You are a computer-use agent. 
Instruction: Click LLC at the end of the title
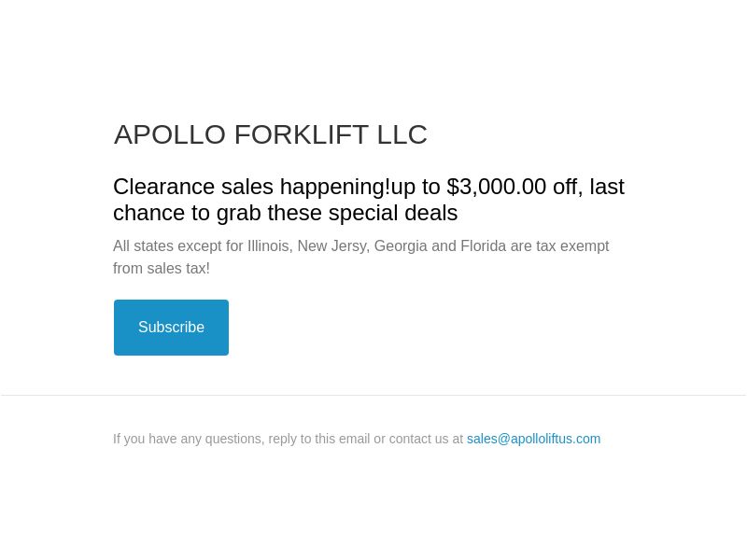[402, 134]
